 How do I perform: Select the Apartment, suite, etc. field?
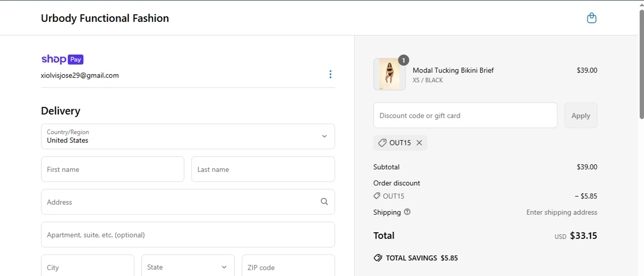coord(188,234)
